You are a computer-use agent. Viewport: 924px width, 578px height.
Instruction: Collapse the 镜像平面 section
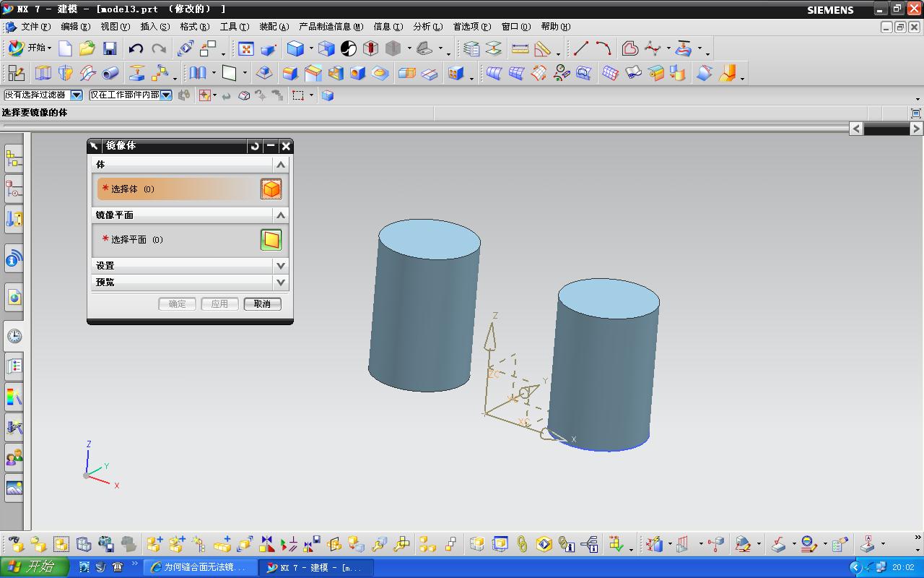point(281,215)
